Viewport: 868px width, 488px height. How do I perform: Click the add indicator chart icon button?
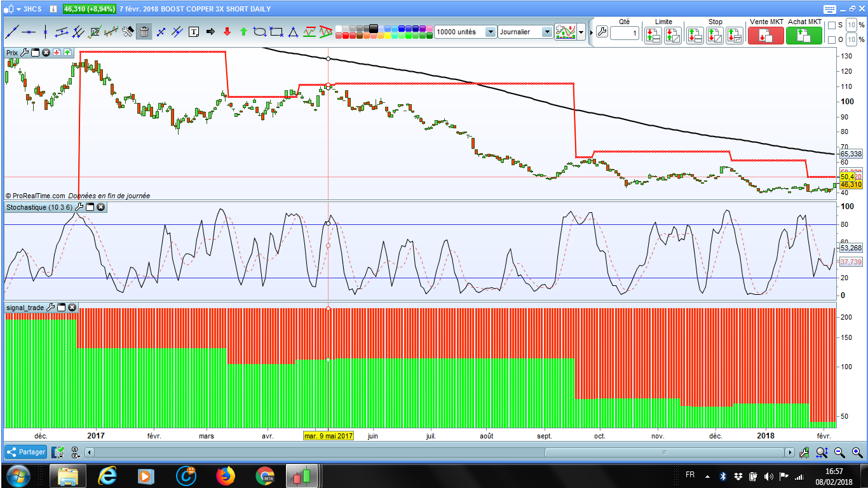[566, 32]
